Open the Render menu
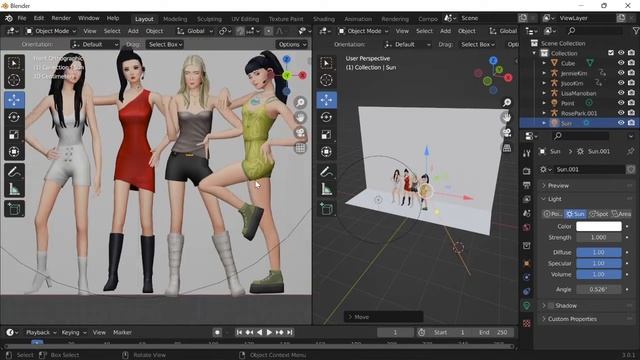 pos(61,18)
